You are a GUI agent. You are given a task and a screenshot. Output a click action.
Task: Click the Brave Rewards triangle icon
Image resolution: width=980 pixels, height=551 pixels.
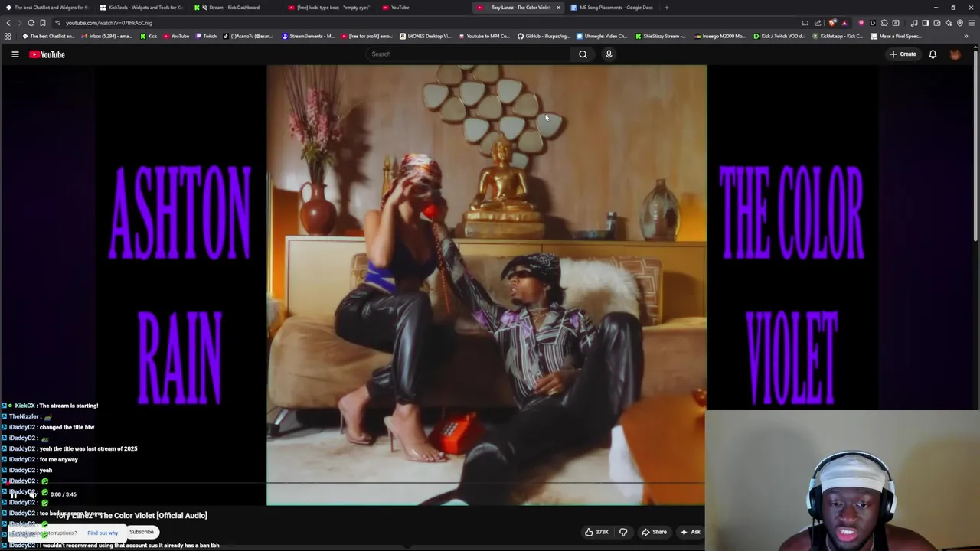844,23
